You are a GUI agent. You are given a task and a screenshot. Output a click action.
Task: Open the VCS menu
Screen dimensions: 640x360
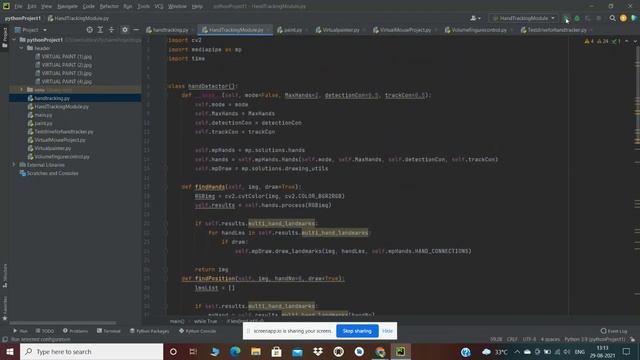point(159,7)
